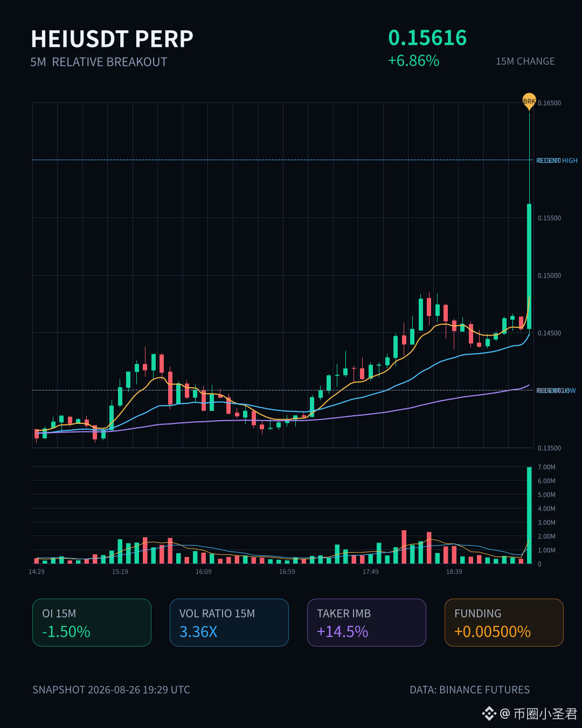The width and height of the screenshot is (582, 728).
Task: Click the SNAPSHOT 2026-08-26 19:29 UTC text
Action: (111, 690)
